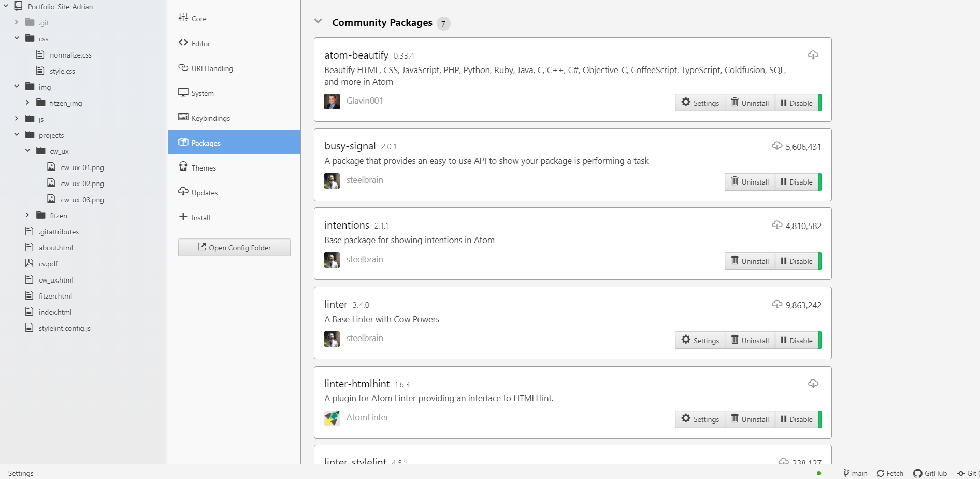Click the busy-signal download count icon
Image resolution: width=980 pixels, height=479 pixels.
coord(777,146)
